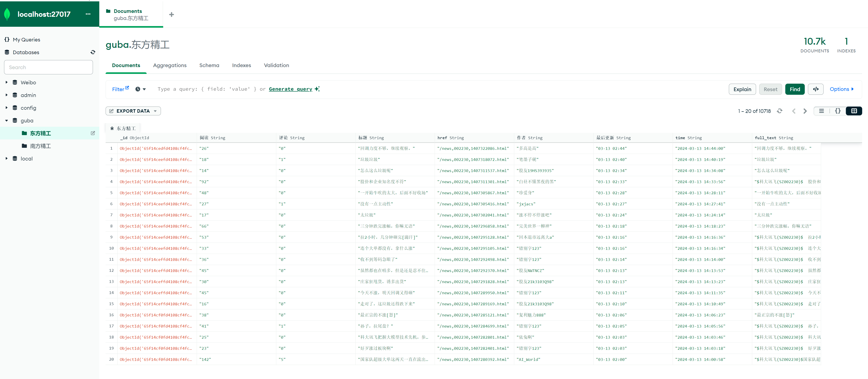Click the 10.7k DOCUMENTS stat
This screenshot has width=868, height=379.
pos(815,45)
